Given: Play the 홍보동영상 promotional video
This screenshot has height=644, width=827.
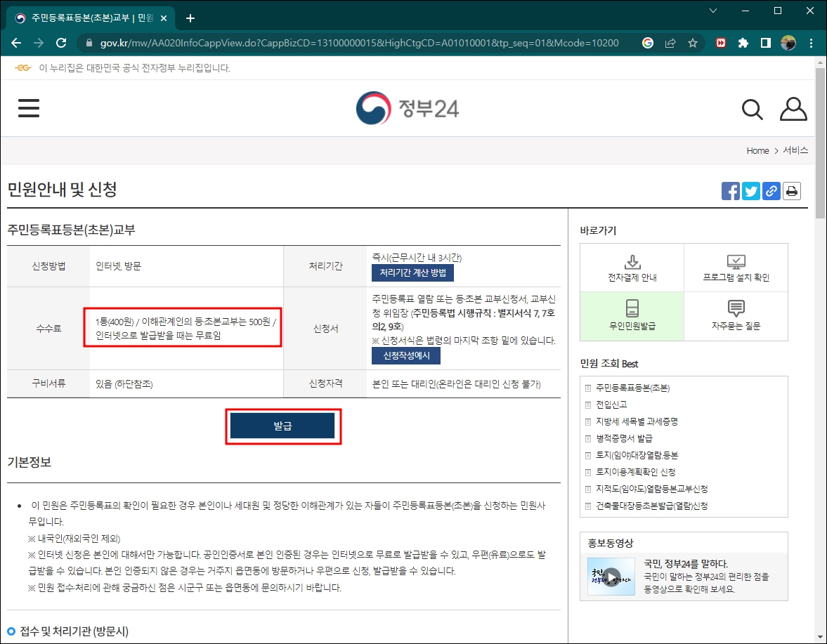Looking at the screenshot, I should pos(610,577).
